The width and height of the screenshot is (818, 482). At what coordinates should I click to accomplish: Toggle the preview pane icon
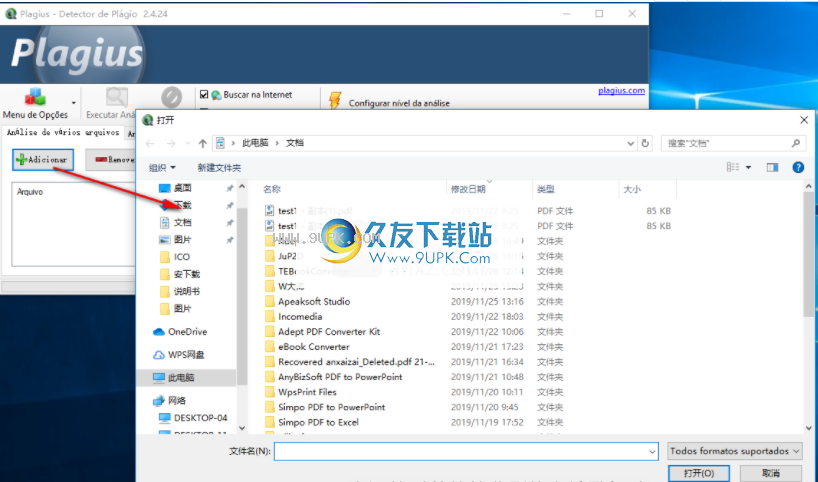772,167
